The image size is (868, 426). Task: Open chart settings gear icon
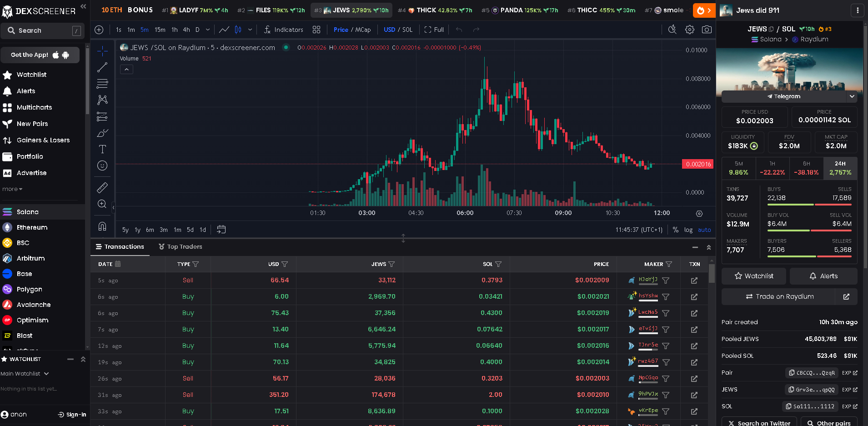click(x=690, y=30)
